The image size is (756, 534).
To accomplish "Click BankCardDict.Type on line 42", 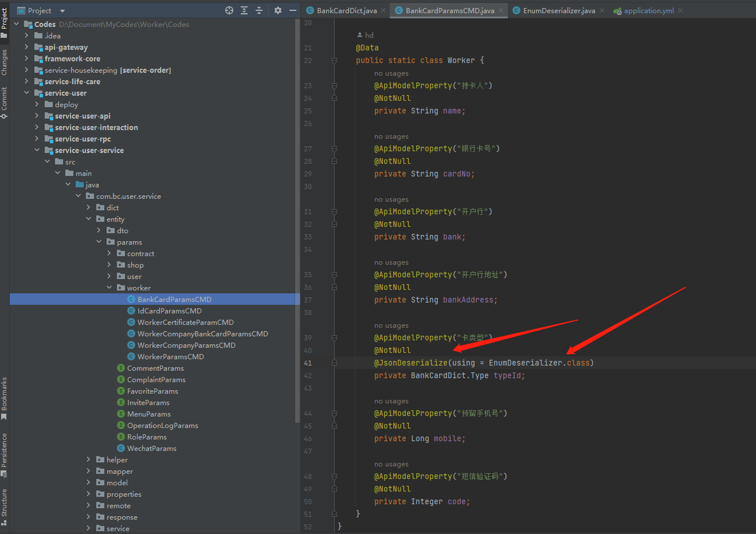I will coord(450,375).
